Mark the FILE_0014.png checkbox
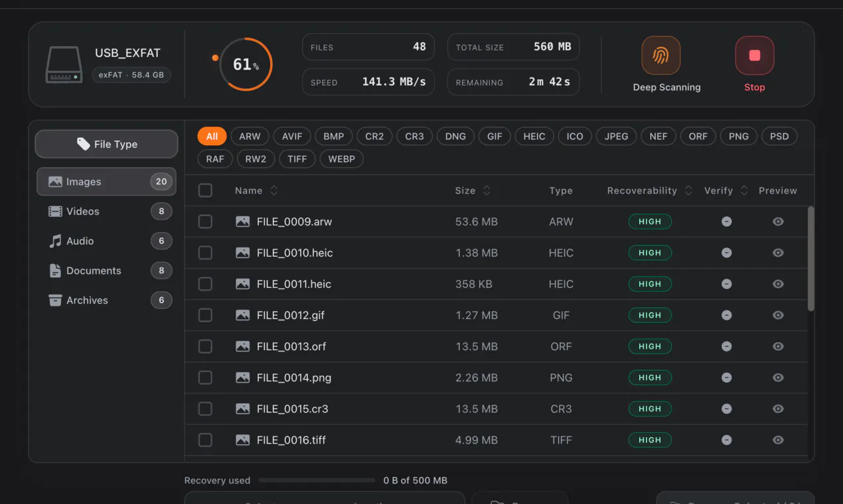This screenshot has width=843, height=504. (205, 377)
